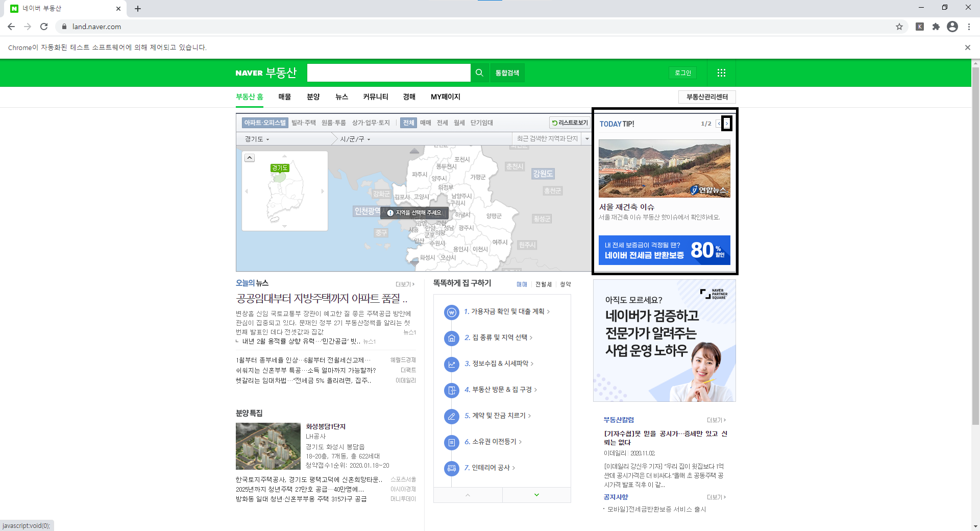
Task: Click step 5 contract pen icon
Action: coord(452,416)
